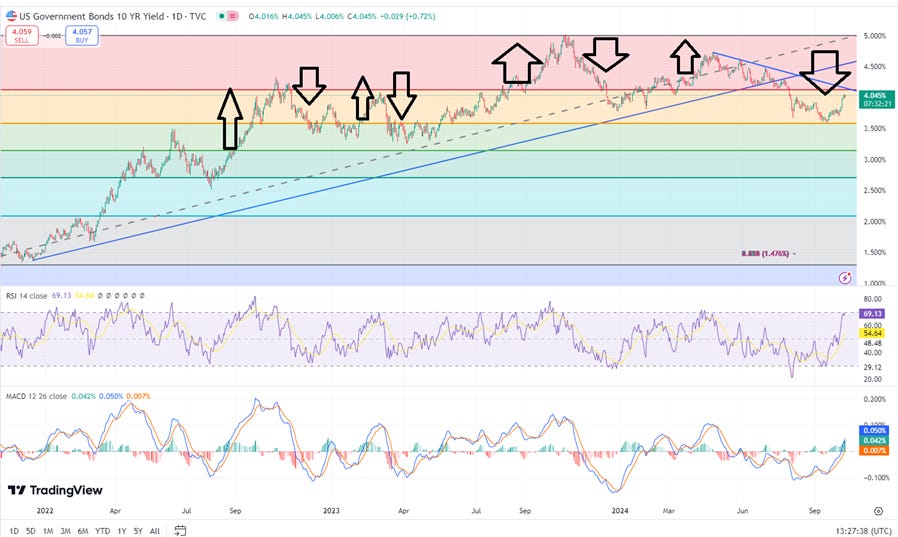Click the MACD scale 0.200% label
898x537 pixels.
pyautogui.click(x=875, y=400)
